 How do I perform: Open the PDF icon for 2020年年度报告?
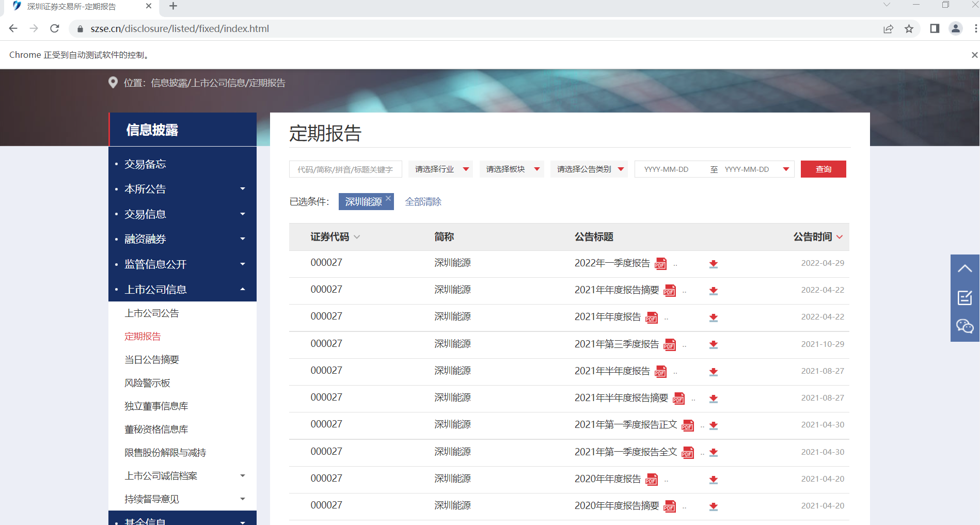pyautogui.click(x=652, y=480)
